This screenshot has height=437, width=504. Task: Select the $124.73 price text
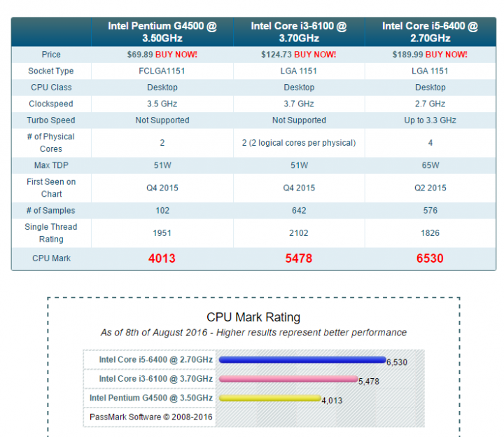(276, 55)
